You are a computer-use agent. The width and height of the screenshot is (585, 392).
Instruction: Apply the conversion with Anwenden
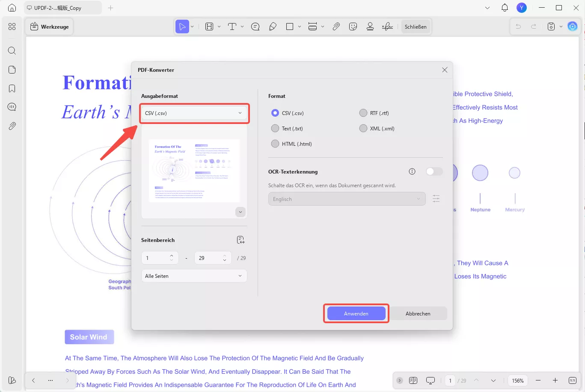tap(356, 313)
